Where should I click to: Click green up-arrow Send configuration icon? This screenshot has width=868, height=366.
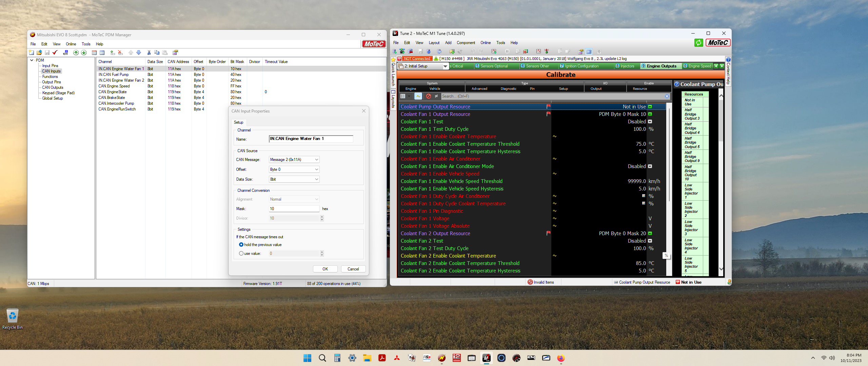(76, 53)
